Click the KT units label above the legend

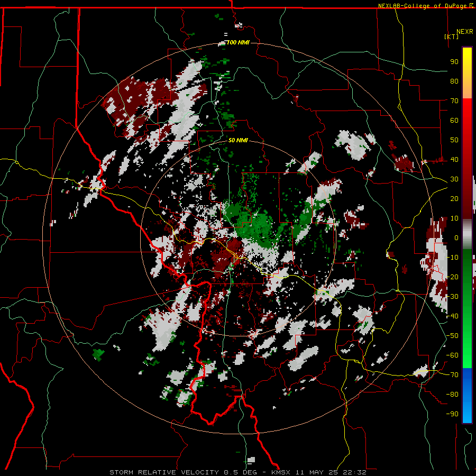[452, 36]
